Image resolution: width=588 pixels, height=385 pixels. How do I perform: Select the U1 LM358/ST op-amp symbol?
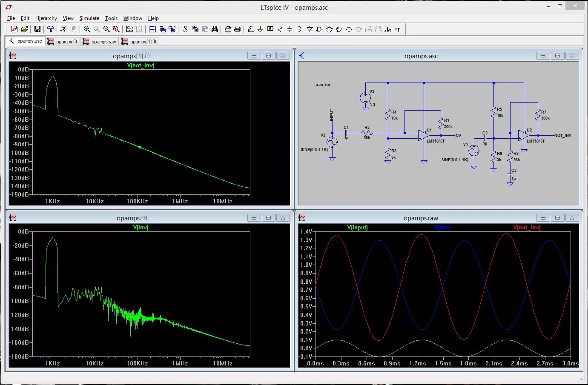[x=423, y=135]
